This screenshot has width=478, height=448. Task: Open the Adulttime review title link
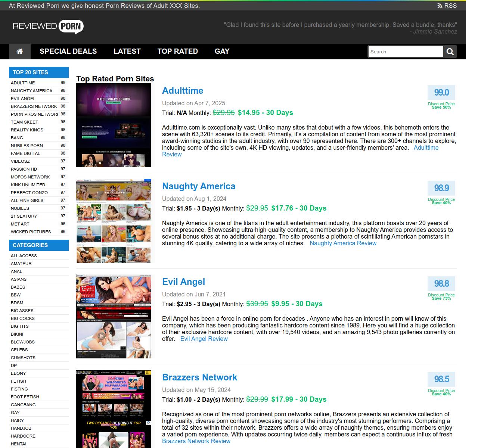pyautogui.click(x=183, y=91)
